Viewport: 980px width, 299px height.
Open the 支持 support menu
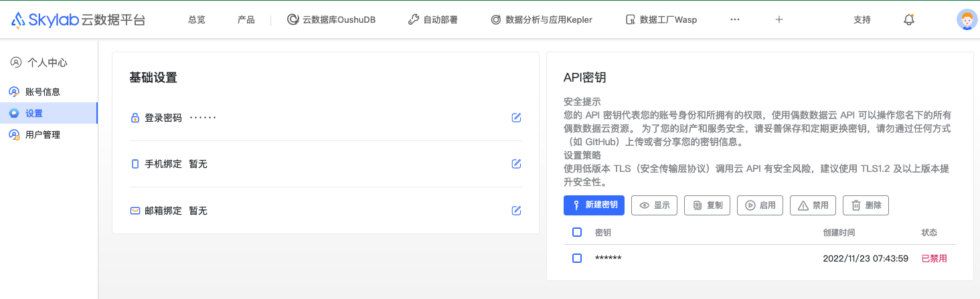(x=862, y=19)
